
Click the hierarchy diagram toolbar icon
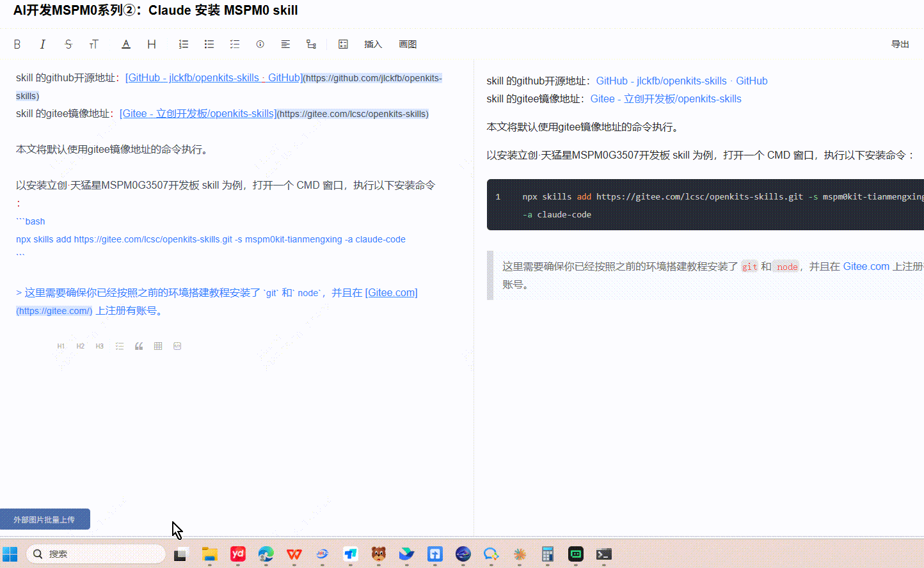[x=311, y=44]
